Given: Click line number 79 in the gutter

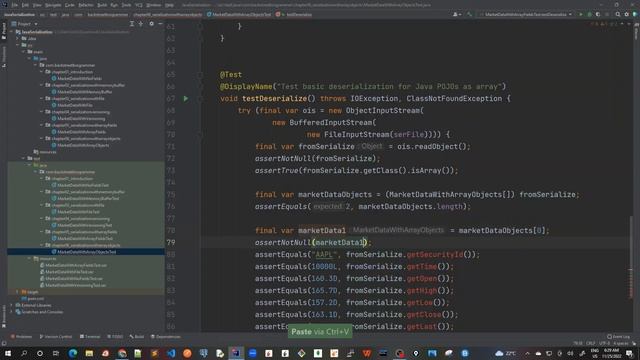Looking at the screenshot, I should [x=171, y=242].
